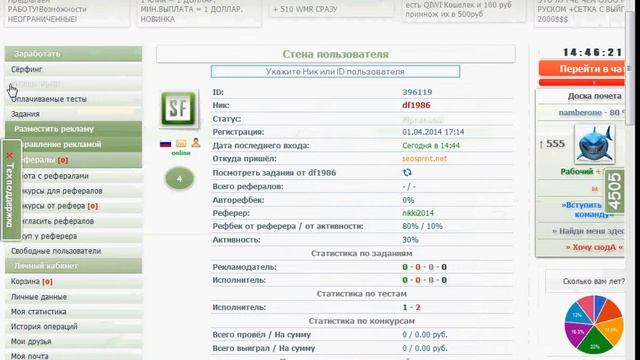
Task: Open Личные данные link
Action: point(73,297)
